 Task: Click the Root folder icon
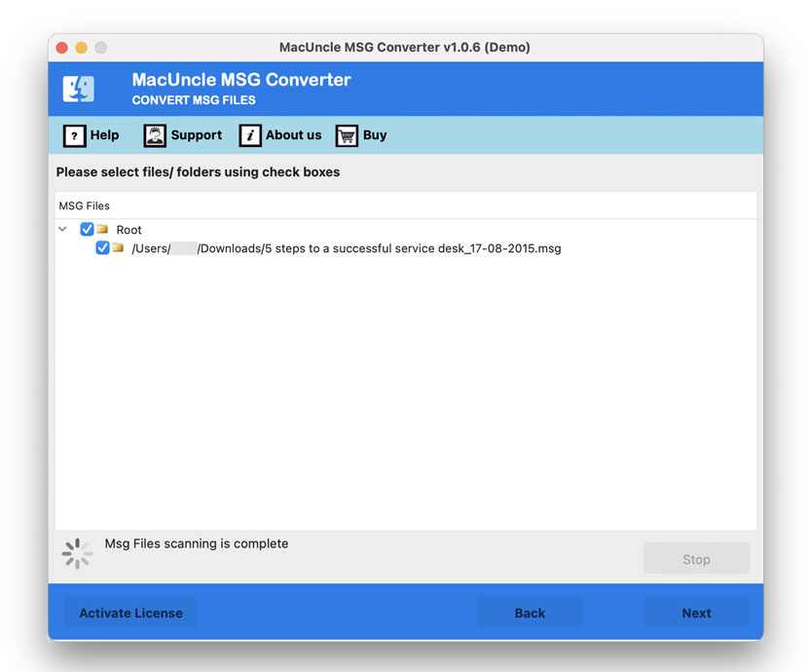103,229
